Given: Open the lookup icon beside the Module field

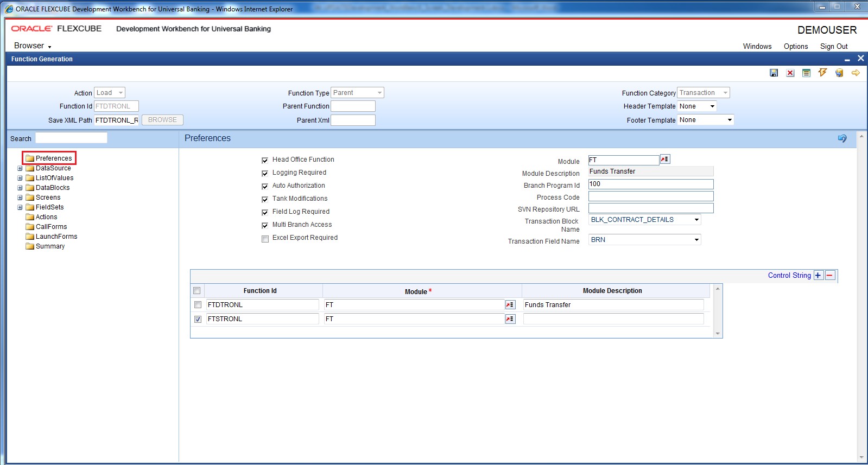Looking at the screenshot, I should (x=665, y=159).
